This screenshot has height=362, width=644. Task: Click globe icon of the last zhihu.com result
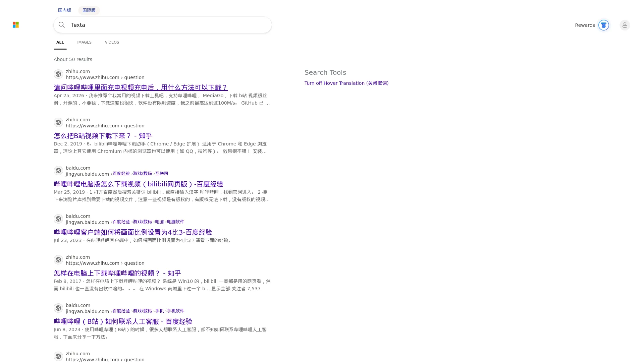click(x=58, y=356)
